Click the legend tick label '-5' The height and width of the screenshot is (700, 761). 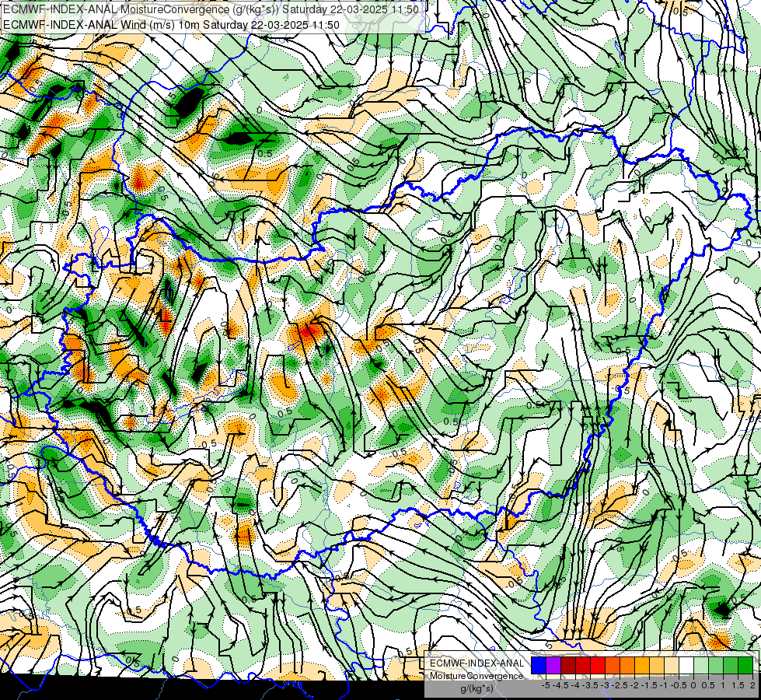pyautogui.click(x=546, y=685)
